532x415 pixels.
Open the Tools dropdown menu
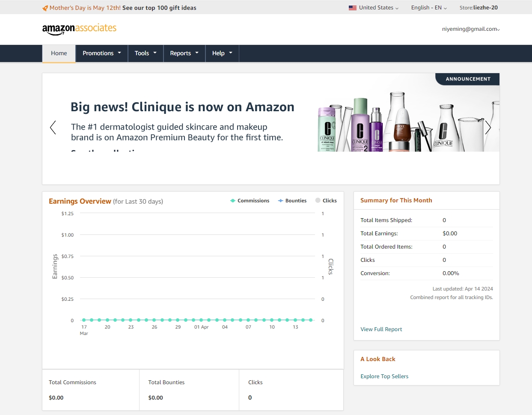(146, 53)
